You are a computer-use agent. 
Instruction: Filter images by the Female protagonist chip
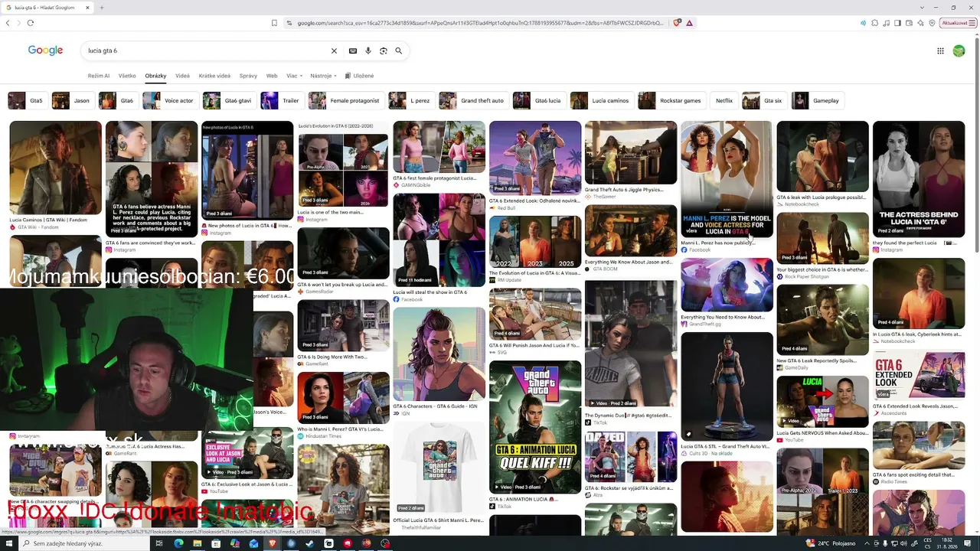click(345, 100)
